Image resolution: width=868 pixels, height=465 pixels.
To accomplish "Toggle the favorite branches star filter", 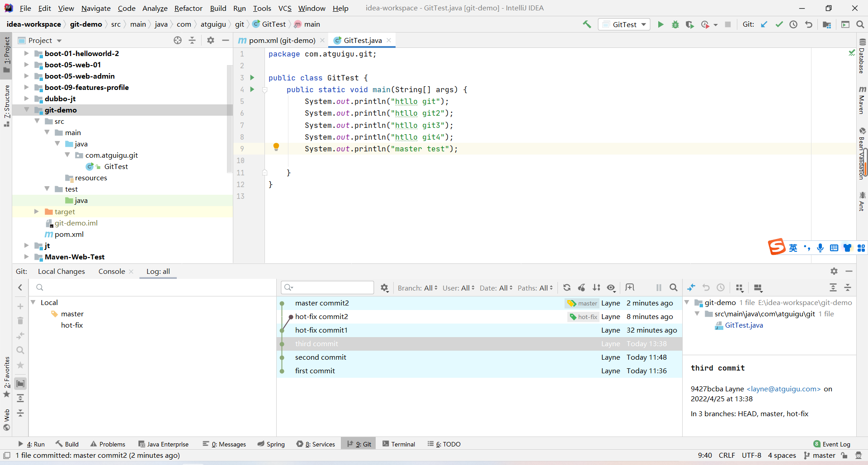I will (x=20, y=365).
